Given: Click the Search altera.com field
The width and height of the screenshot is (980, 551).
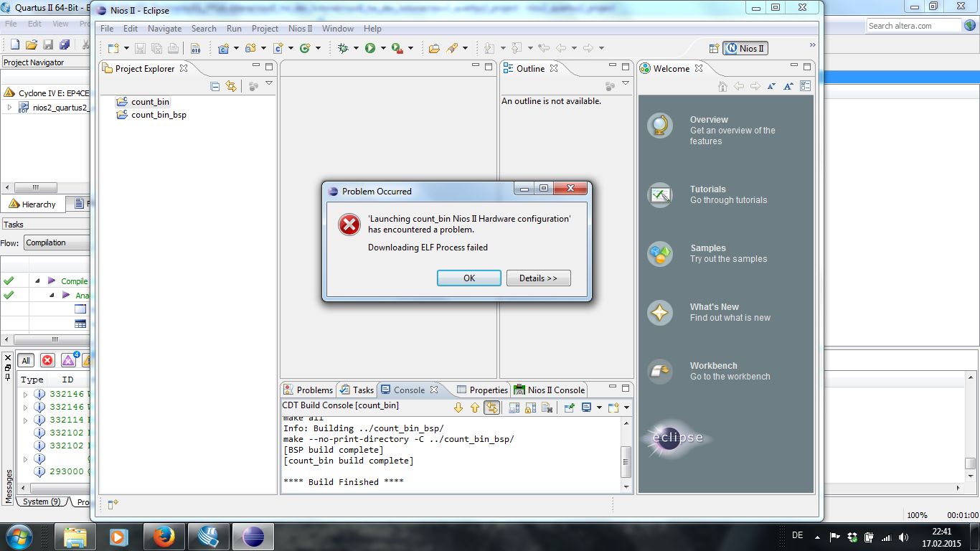Looking at the screenshot, I should pyautogui.click(x=913, y=26).
